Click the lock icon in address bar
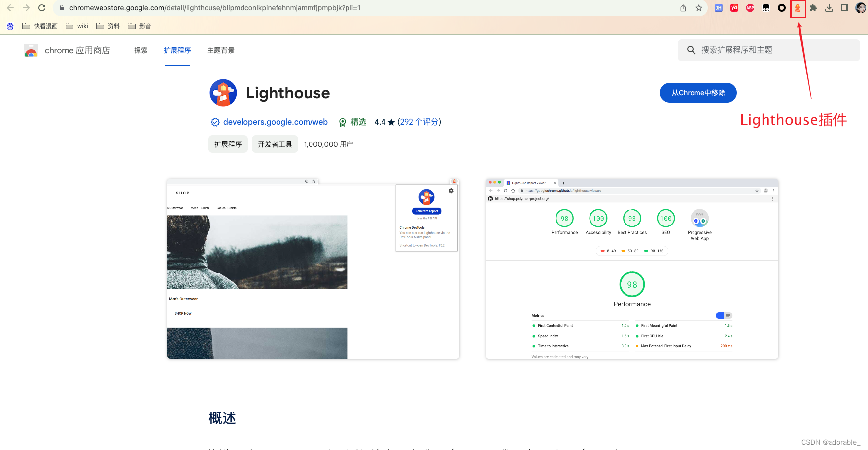868x450 pixels. pyautogui.click(x=62, y=8)
